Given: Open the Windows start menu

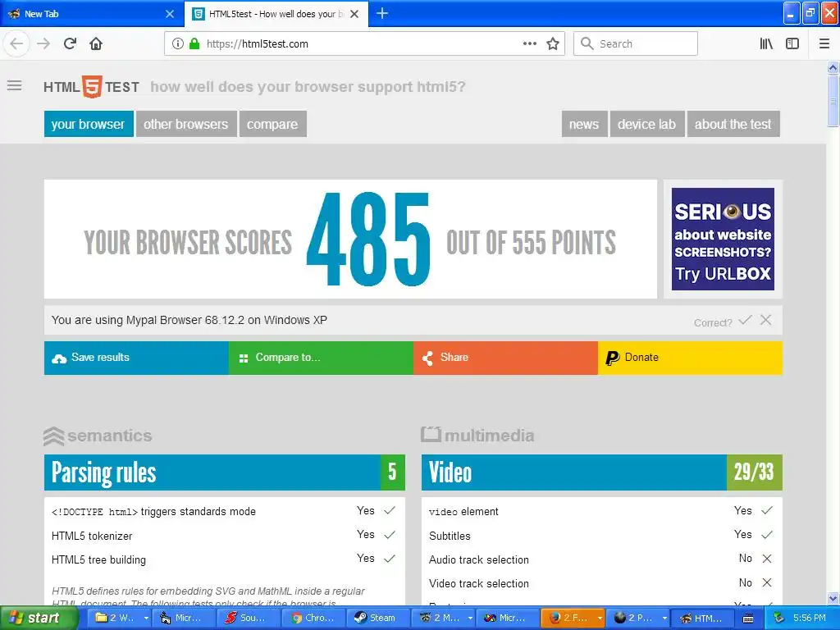Looking at the screenshot, I should point(39,619).
